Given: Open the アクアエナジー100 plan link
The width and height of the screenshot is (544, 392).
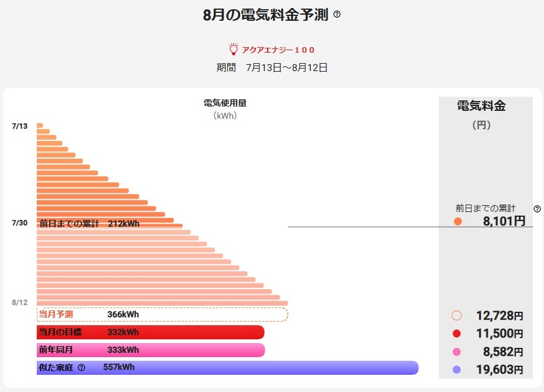Looking at the screenshot, I should (278, 50).
